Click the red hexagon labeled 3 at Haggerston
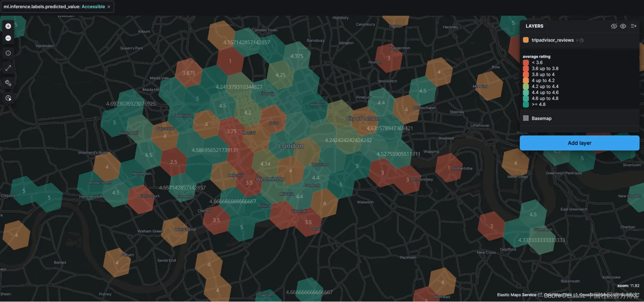Screen dimensions: 644x302 point(389,58)
